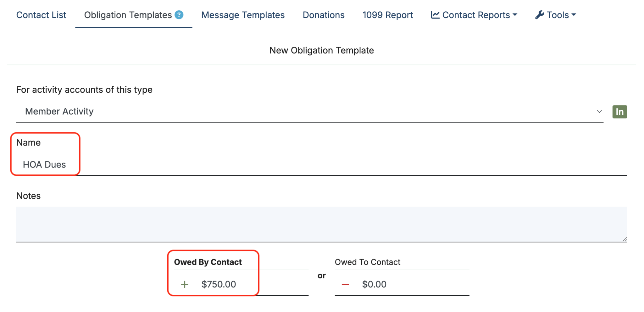
Task: Click the green plus under Owed By Contact
Action: [x=185, y=284]
